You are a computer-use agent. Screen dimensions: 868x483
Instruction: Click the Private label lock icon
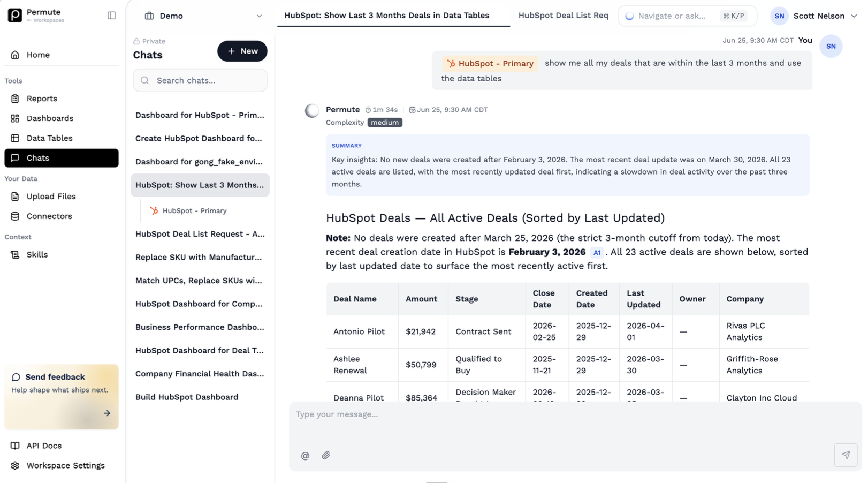[x=136, y=41]
